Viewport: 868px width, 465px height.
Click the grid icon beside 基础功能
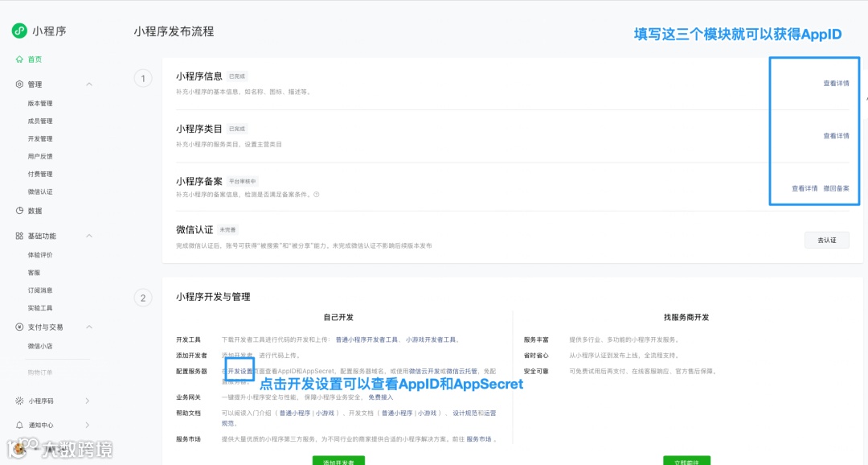point(19,236)
